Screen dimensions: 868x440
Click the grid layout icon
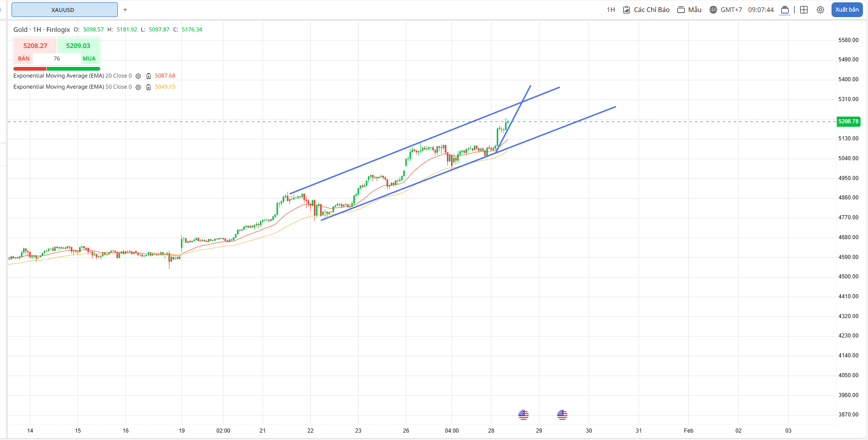pyautogui.click(x=804, y=10)
